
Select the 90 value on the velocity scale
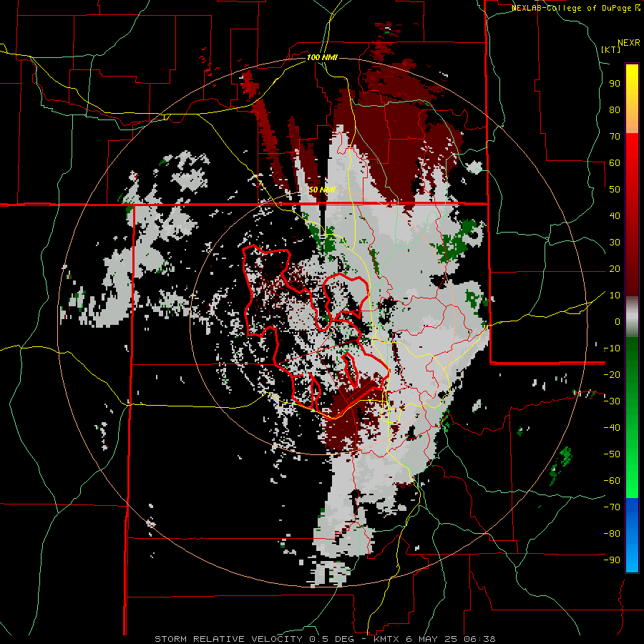point(615,84)
